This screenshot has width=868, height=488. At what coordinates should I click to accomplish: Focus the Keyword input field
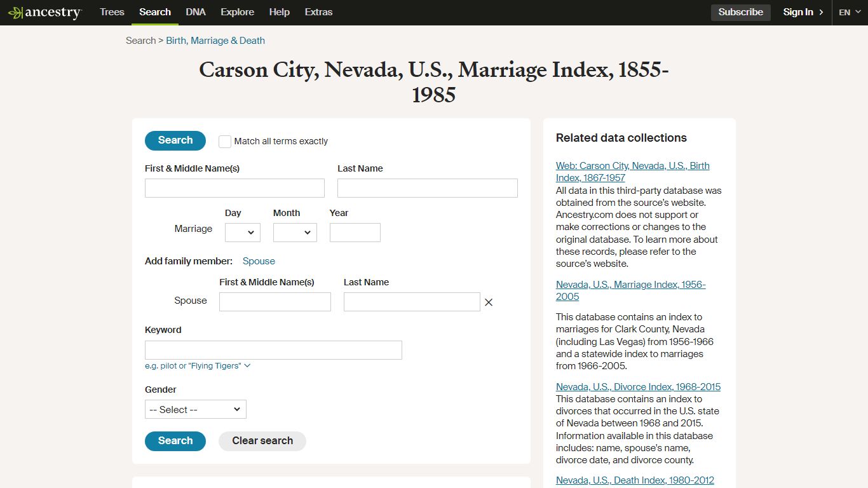pyautogui.click(x=273, y=350)
